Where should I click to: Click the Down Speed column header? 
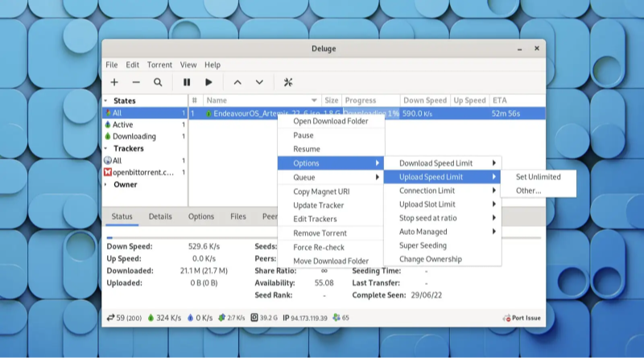click(425, 101)
